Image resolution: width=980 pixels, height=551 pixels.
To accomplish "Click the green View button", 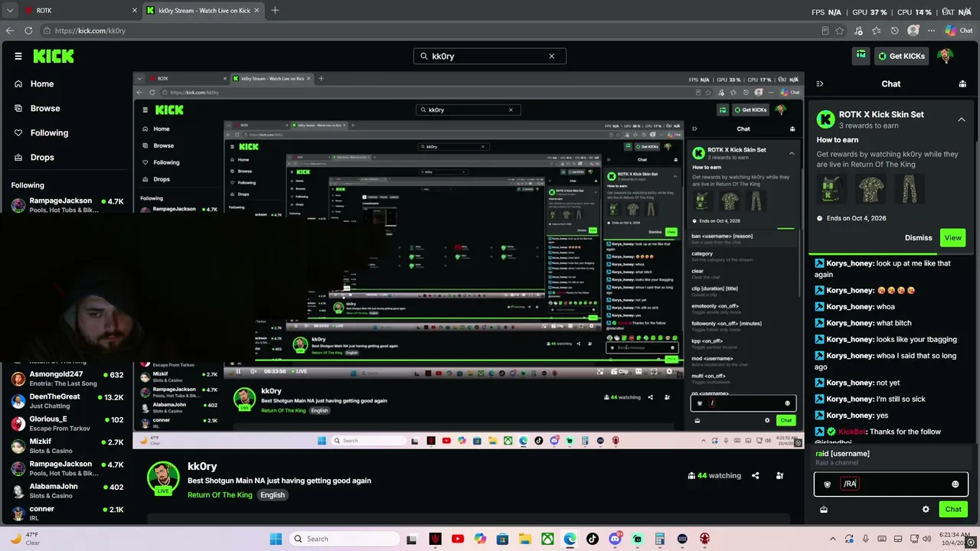I will pyautogui.click(x=952, y=238).
